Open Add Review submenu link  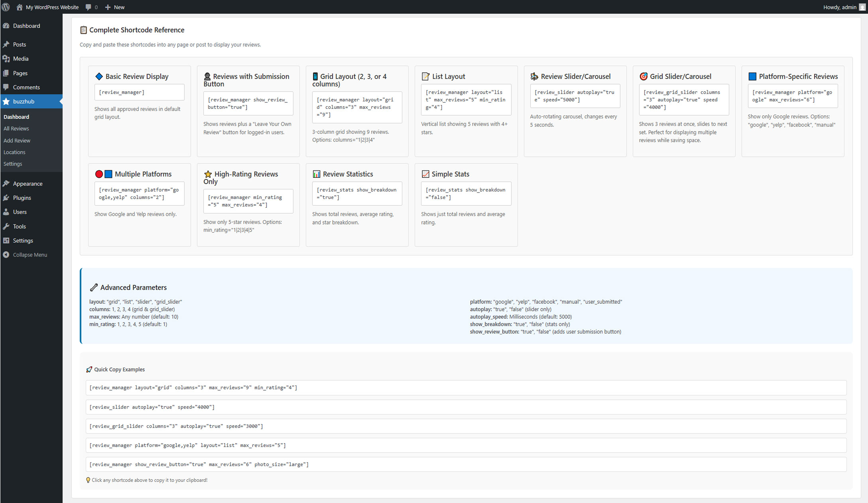(17, 141)
